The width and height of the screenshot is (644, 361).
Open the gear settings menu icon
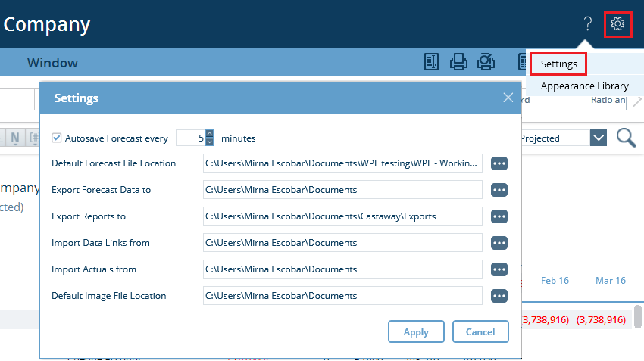[617, 24]
